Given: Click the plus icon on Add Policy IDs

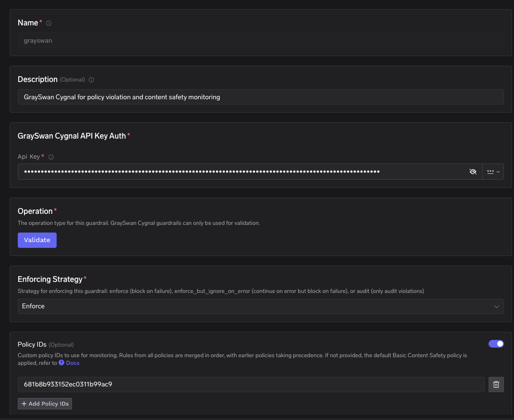Looking at the screenshot, I should 24,403.
